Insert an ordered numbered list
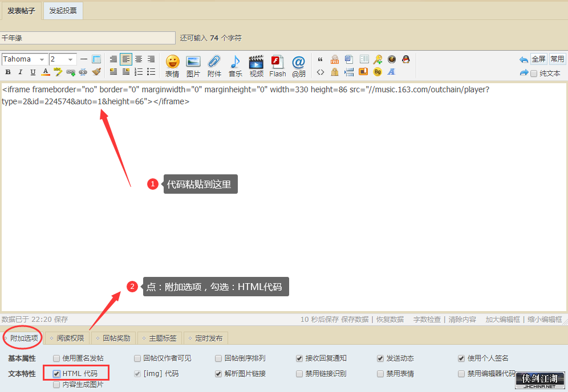 (x=139, y=72)
